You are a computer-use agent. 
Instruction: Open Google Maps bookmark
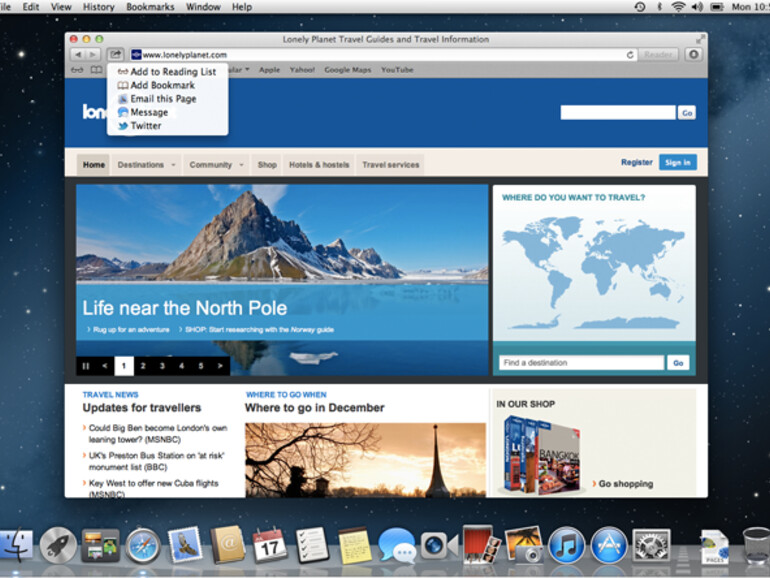click(348, 70)
